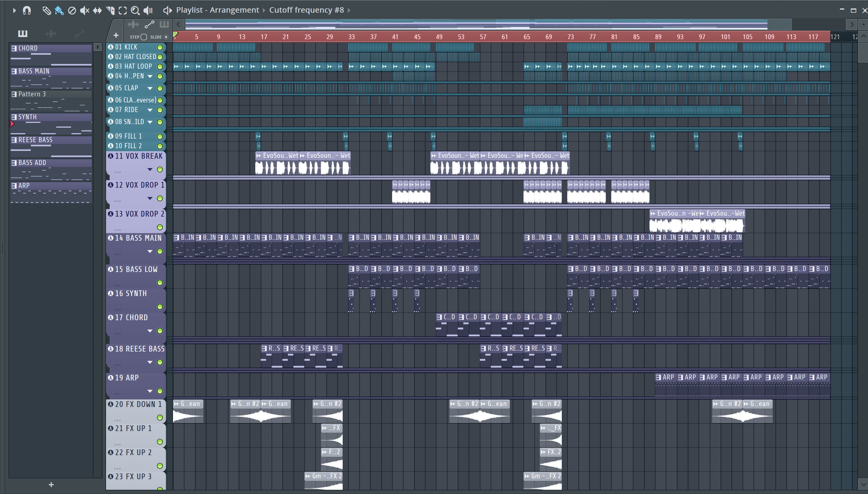The image size is (868, 494).
Task: Mute the 02 HAT CLOSED track
Action: (159, 57)
